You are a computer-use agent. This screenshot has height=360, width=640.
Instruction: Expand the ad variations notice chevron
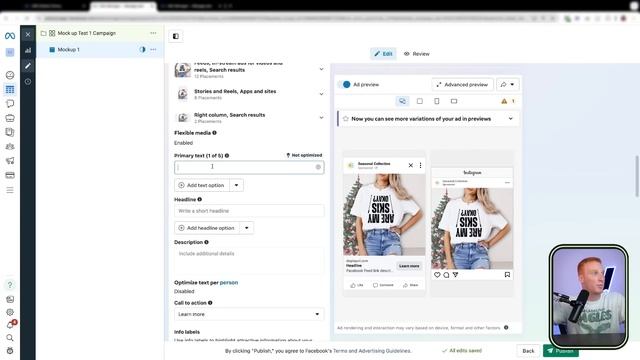(x=511, y=119)
